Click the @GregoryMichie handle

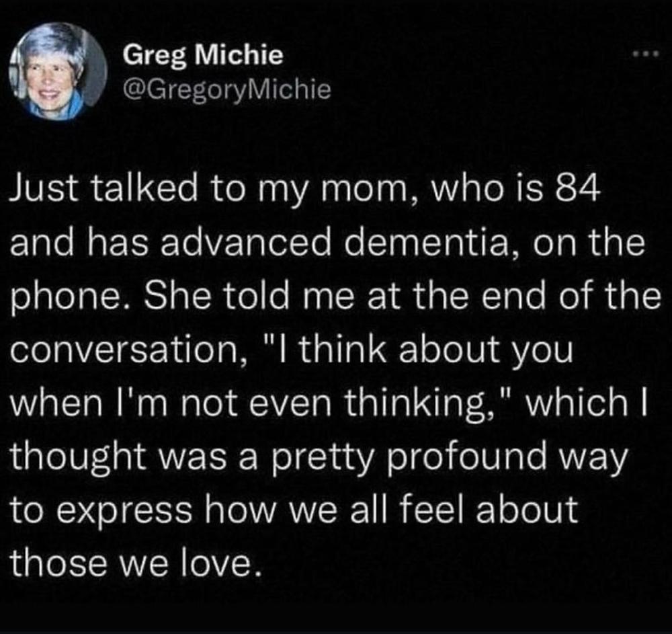pyautogui.click(x=227, y=89)
